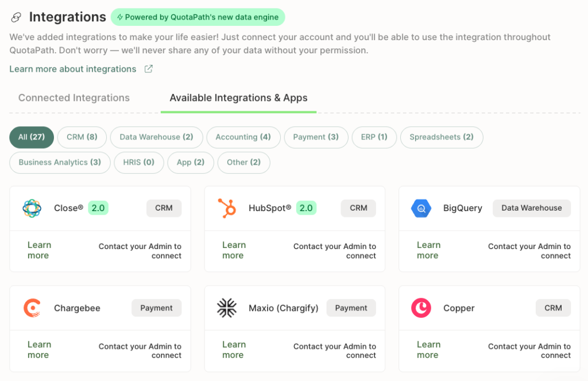Click 'Learn more' on the BigQuery card
Screen dimensions: 588x381
428,251
